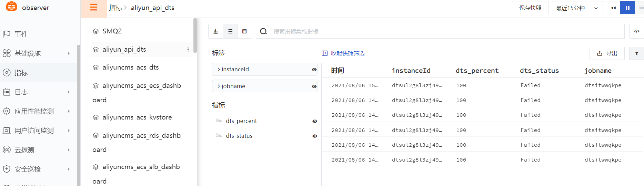Select the list view icon

tap(230, 31)
